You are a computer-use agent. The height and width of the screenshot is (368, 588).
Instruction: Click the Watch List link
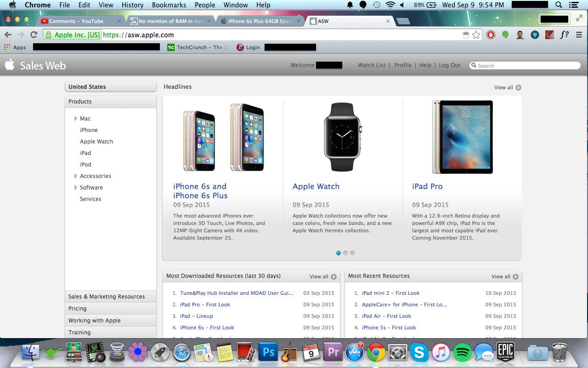372,65
